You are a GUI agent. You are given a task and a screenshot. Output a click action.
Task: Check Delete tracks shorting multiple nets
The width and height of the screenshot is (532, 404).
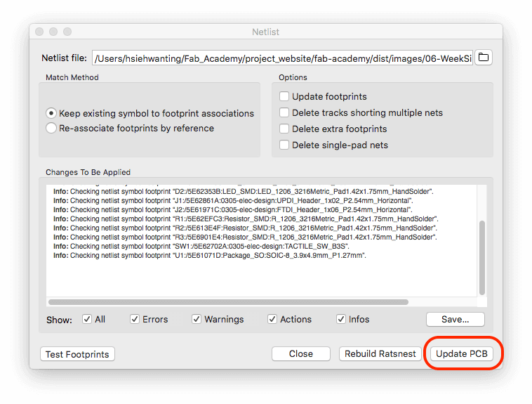pos(284,112)
